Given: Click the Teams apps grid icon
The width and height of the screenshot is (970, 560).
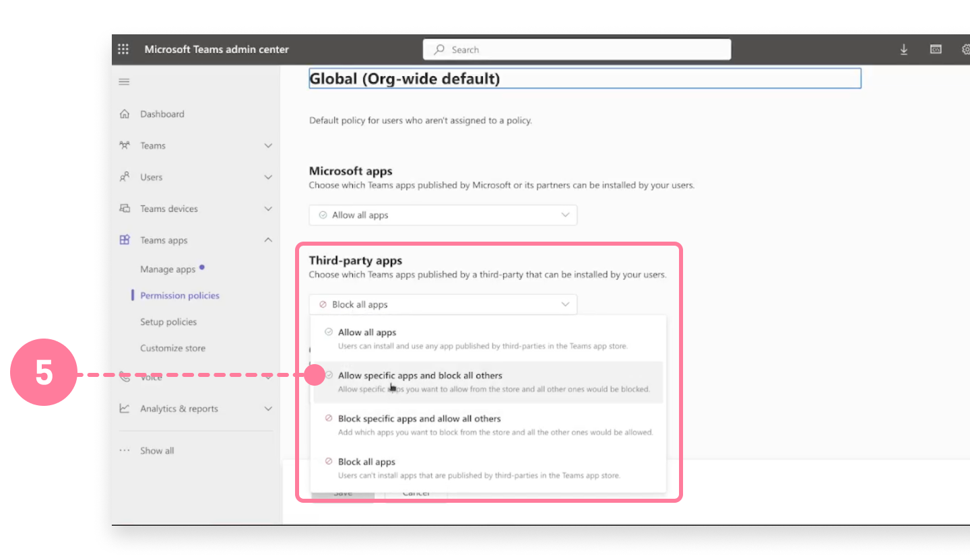Looking at the screenshot, I should [124, 240].
